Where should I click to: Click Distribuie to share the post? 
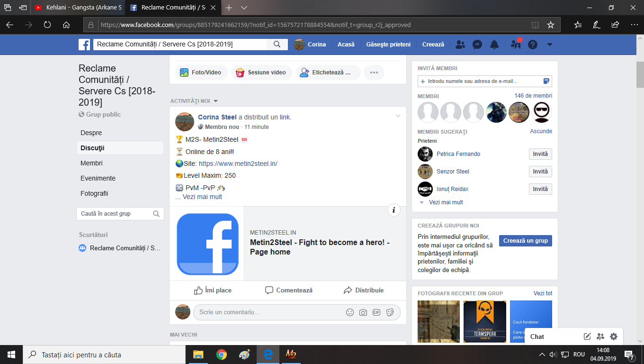pyautogui.click(x=364, y=290)
